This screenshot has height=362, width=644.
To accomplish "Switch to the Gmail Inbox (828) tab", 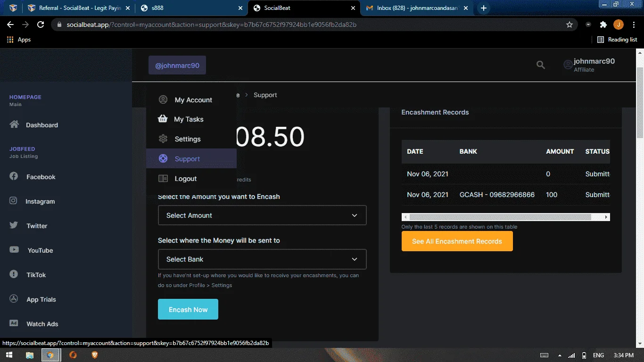I will 417,8.
